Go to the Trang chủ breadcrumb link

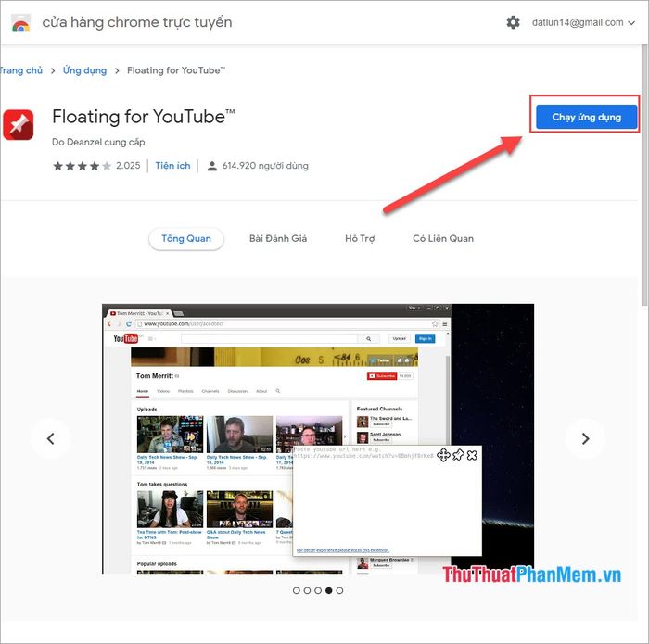click(20, 70)
